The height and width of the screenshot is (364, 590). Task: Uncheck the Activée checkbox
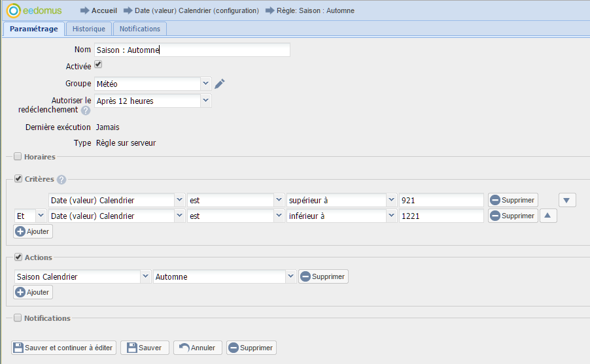pyautogui.click(x=98, y=65)
